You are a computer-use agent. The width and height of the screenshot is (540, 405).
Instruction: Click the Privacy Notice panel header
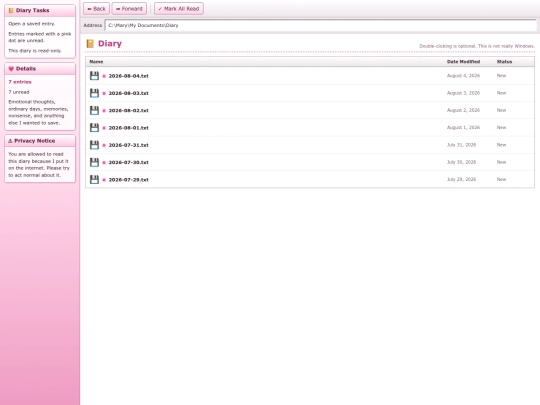pos(40,141)
